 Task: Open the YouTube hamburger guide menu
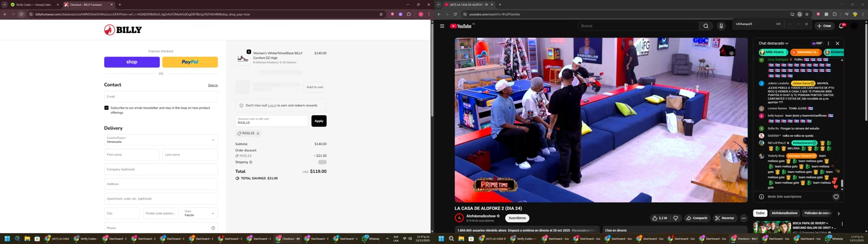pos(442,26)
